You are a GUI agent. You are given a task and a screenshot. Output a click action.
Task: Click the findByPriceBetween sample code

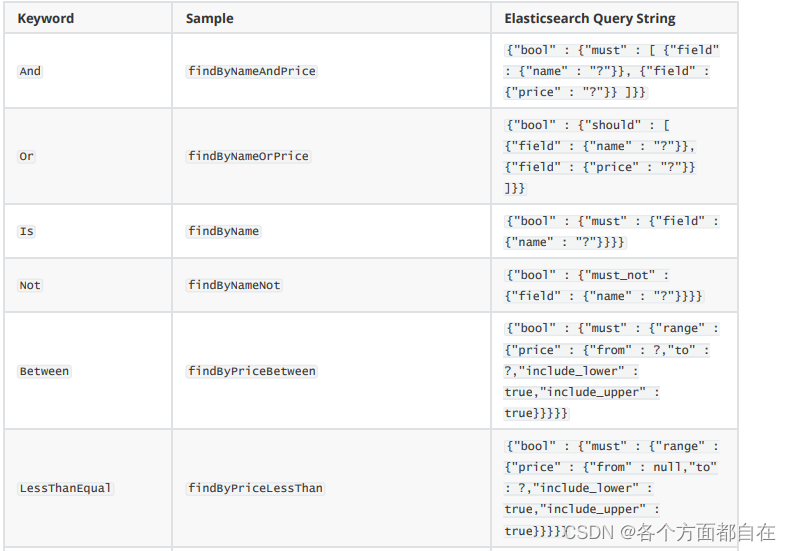click(x=252, y=371)
